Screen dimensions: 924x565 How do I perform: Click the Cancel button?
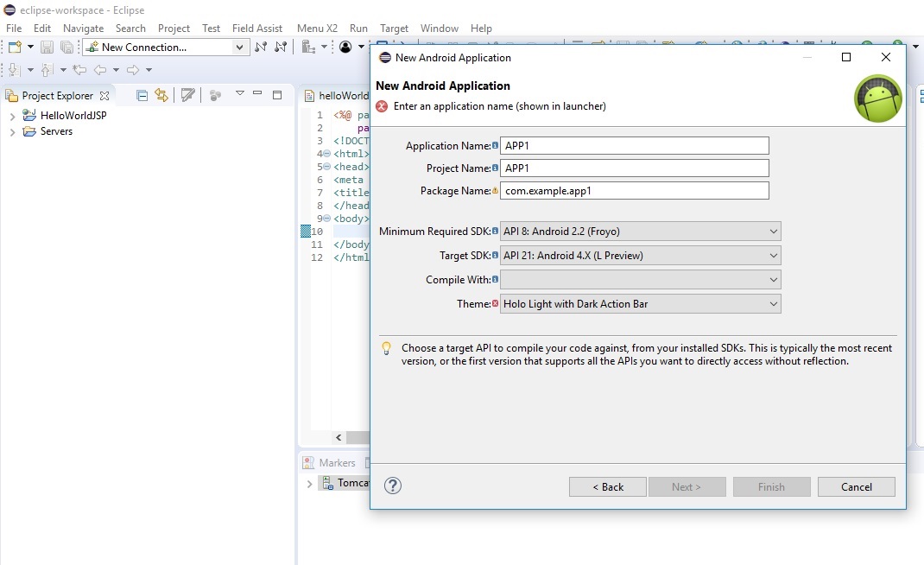click(x=857, y=486)
